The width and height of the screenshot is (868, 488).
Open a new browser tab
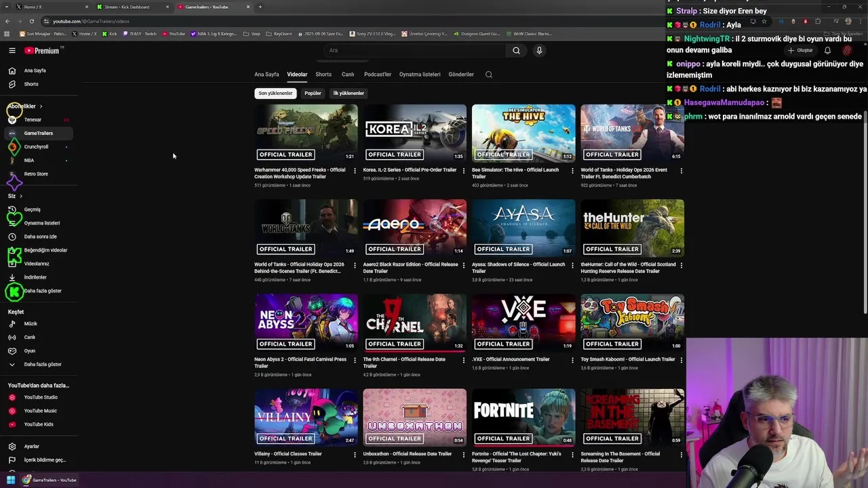pyautogui.click(x=260, y=7)
